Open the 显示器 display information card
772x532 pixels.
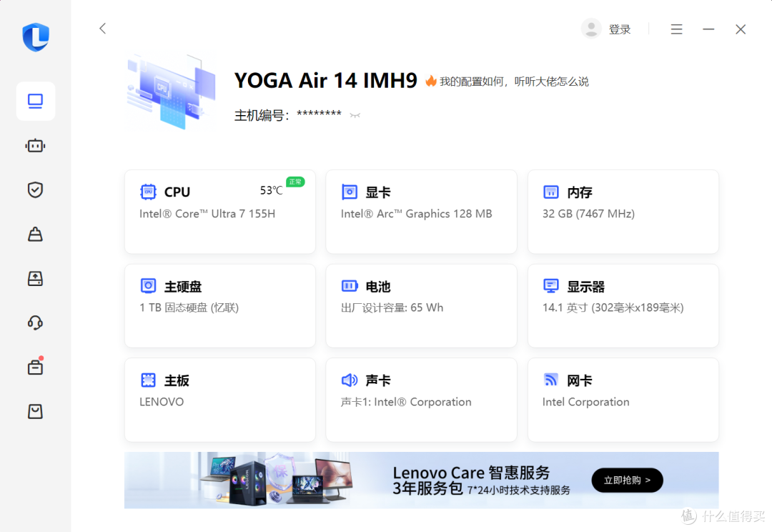point(623,305)
